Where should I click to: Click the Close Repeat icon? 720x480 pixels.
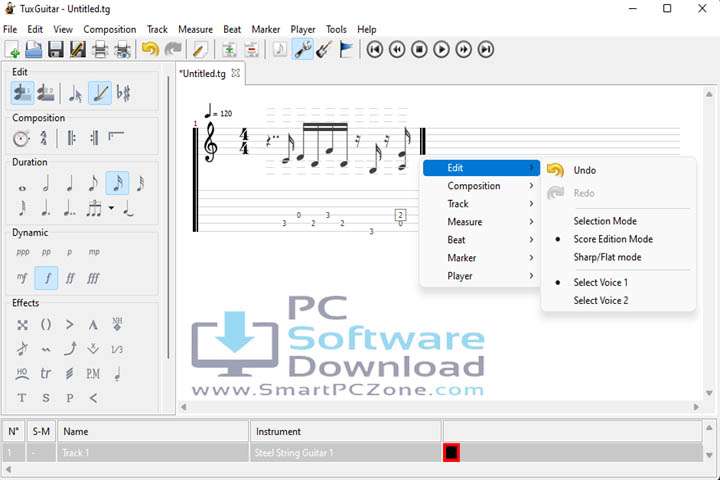point(94,138)
